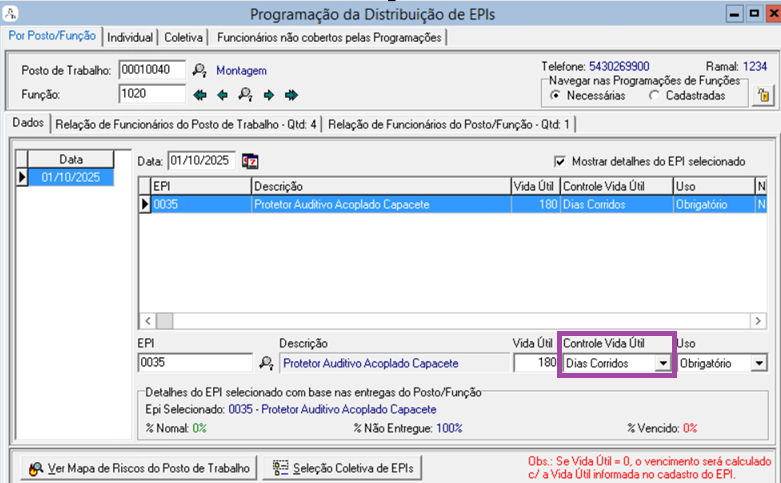Open the calendar picker beside Data field
The image size is (781, 483).
click(x=250, y=161)
